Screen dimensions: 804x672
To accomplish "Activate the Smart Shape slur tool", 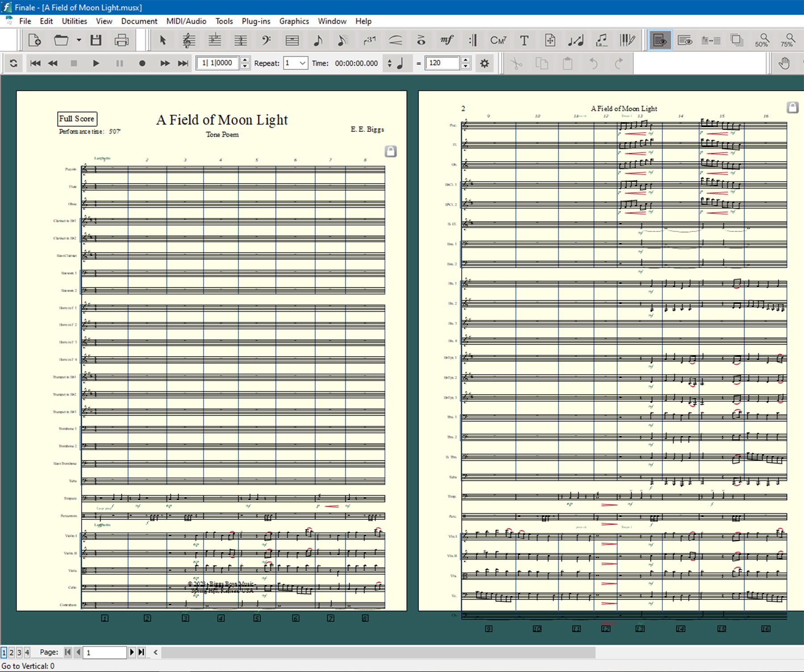I will 395,41.
